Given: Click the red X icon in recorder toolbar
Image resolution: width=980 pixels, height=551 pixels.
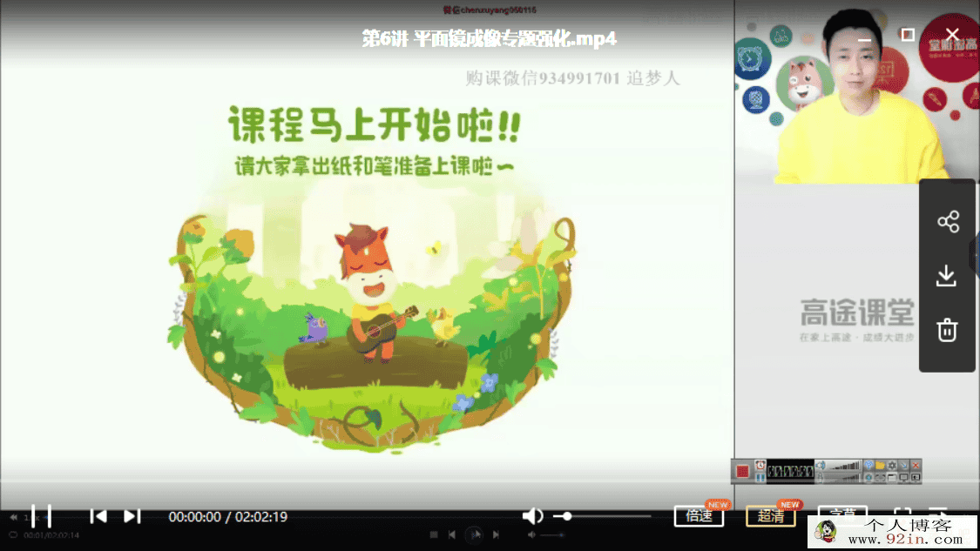Looking at the screenshot, I should (x=916, y=466).
